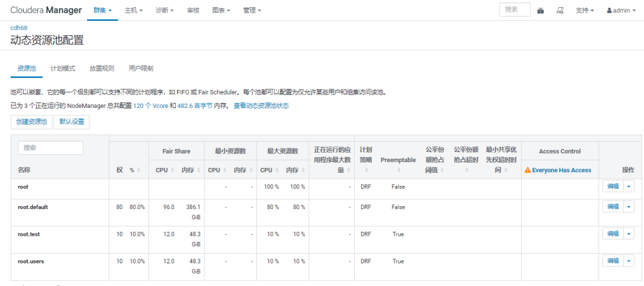Sort 正在运行的应用程序最大数量 column
The height and width of the screenshot is (286, 644).
348,170
